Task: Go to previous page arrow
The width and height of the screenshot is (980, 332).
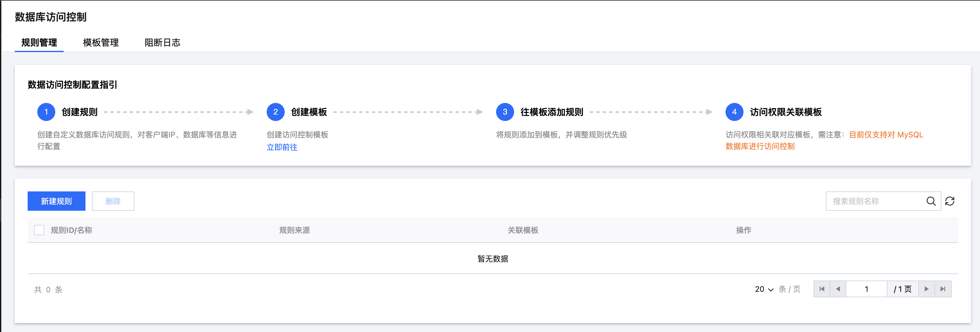Action: click(838, 289)
